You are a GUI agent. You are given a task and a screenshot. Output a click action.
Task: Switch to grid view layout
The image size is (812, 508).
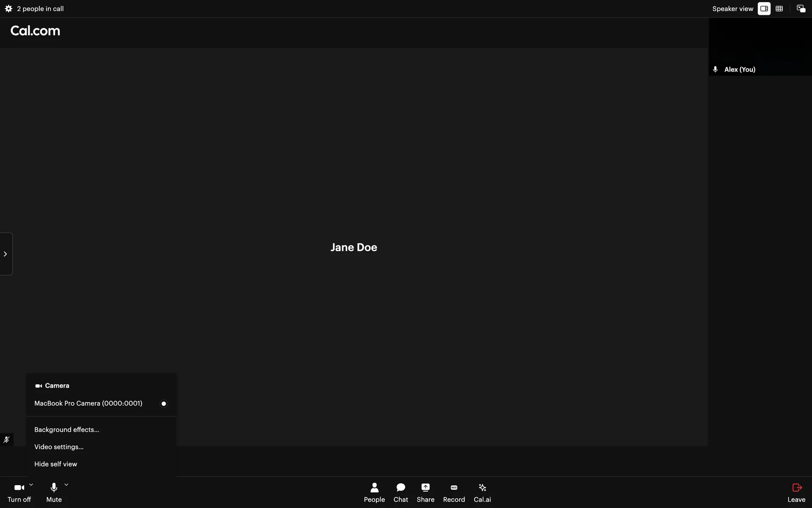779,8
